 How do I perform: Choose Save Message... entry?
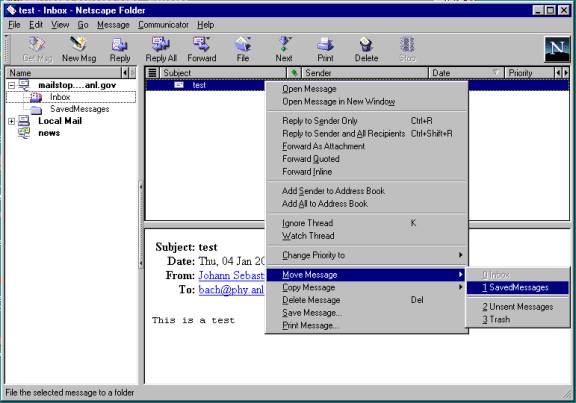[x=367, y=313]
